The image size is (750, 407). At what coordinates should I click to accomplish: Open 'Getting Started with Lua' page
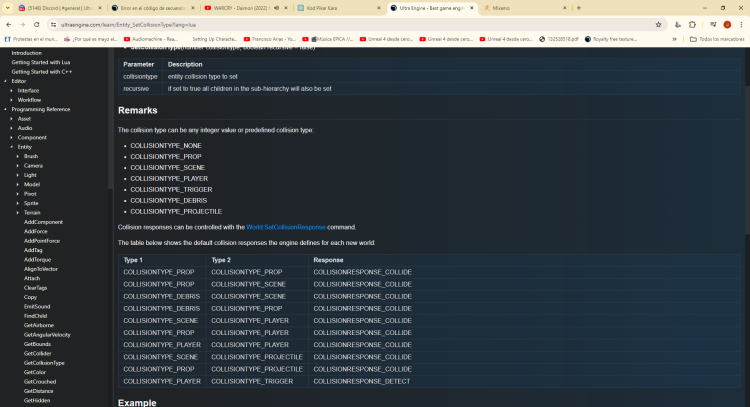(40, 62)
